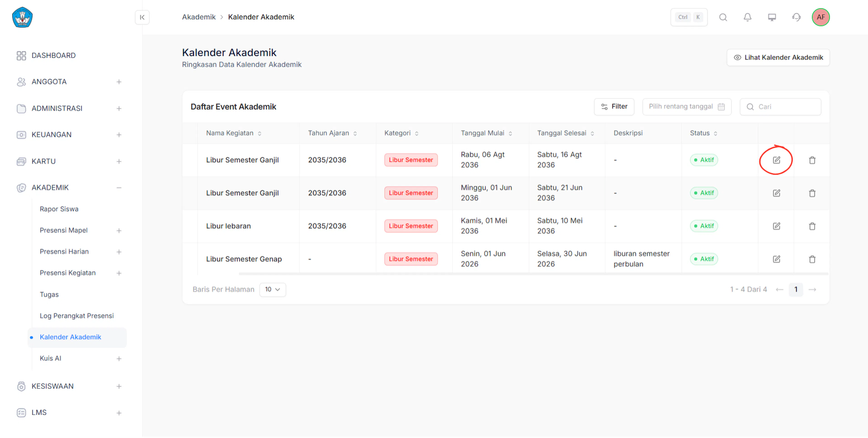The width and height of the screenshot is (868, 438).
Task: Click the Deskripsi column header
Action: (628, 133)
